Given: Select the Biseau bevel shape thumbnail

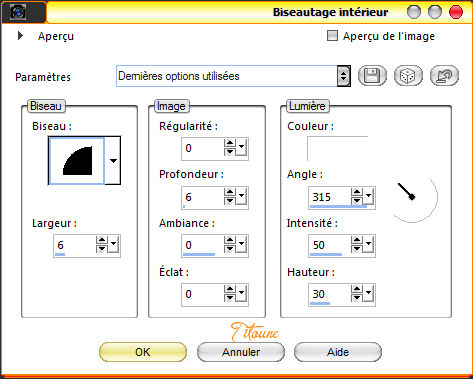Looking at the screenshot, I should point(77,161).
